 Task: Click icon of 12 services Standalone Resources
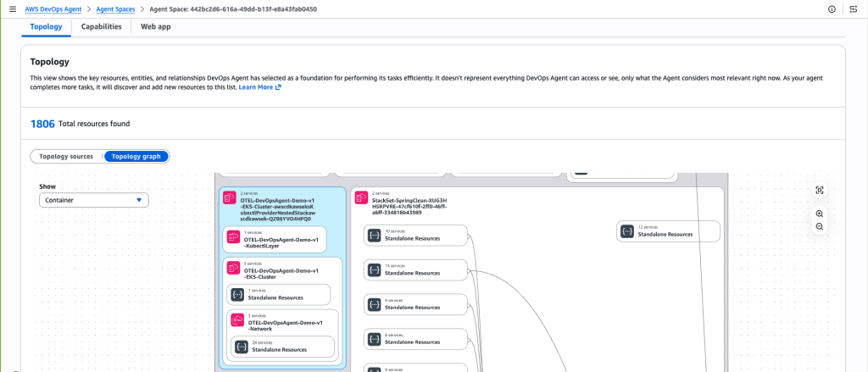(x=627, y=231)
